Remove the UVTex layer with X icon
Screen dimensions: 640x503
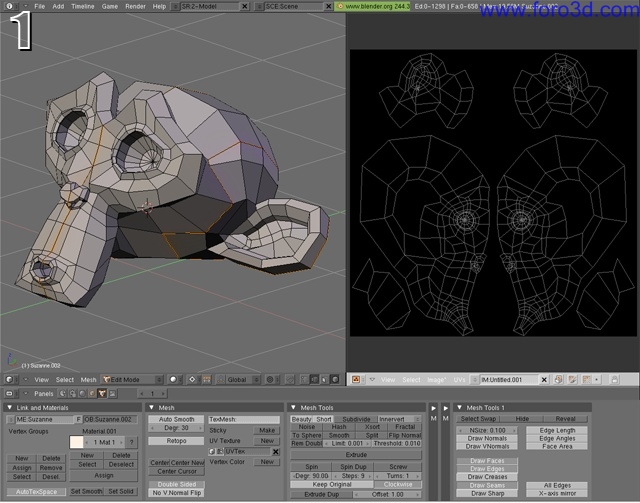[x=276, y=452]
